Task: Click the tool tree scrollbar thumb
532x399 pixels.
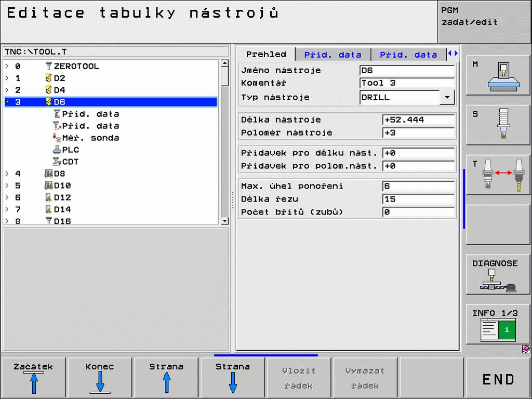Action: [224, 76]
